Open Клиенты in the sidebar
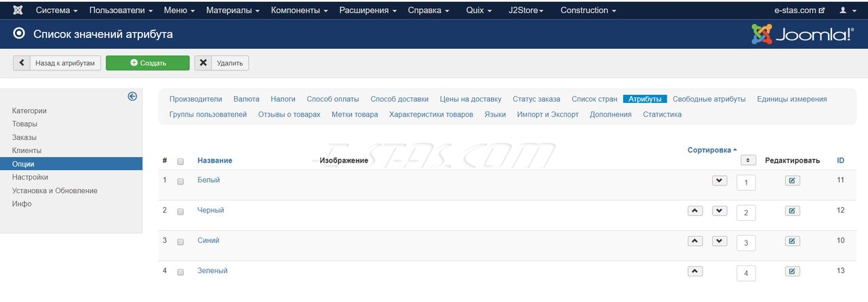 26,150
